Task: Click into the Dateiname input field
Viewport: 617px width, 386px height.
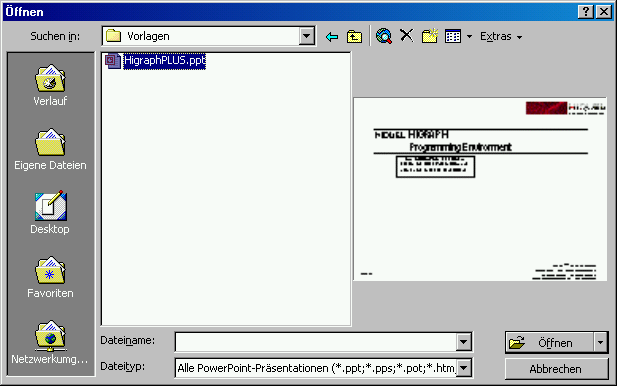Action: click(x=316, y=342)
